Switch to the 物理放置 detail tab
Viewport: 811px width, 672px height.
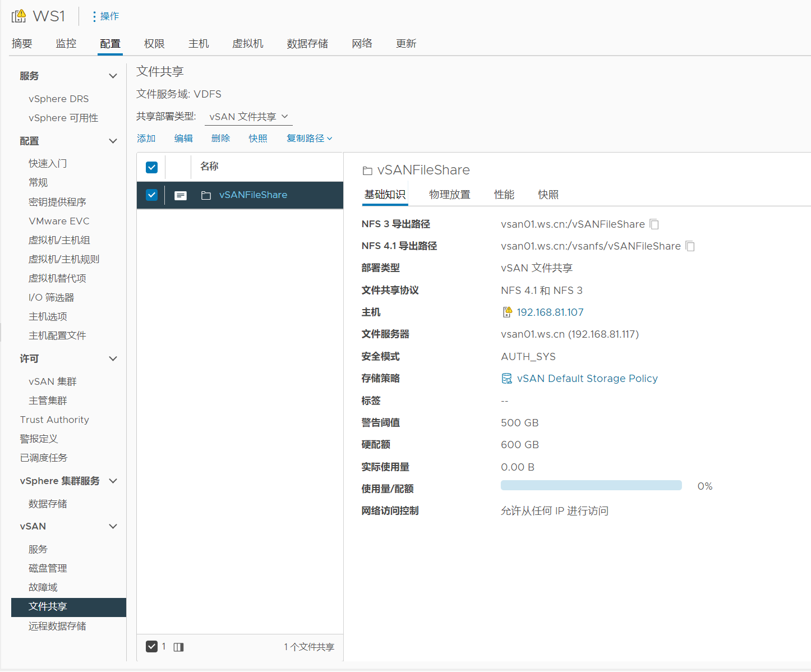(x=450, y=195)
